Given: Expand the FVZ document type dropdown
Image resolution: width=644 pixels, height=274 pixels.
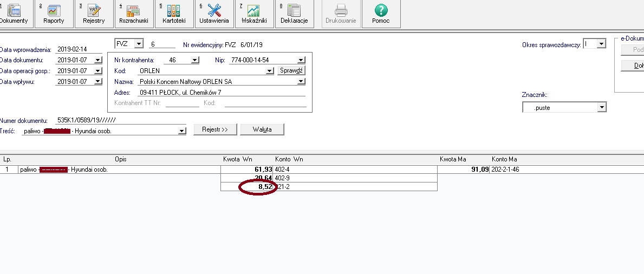Looking at the screenshot, I should point(139,44).
